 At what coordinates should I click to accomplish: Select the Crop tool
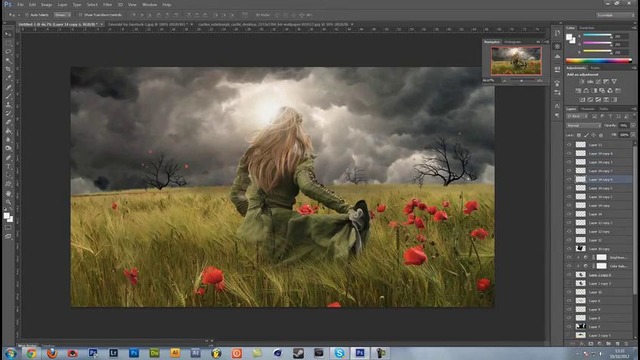click(8, 69)
